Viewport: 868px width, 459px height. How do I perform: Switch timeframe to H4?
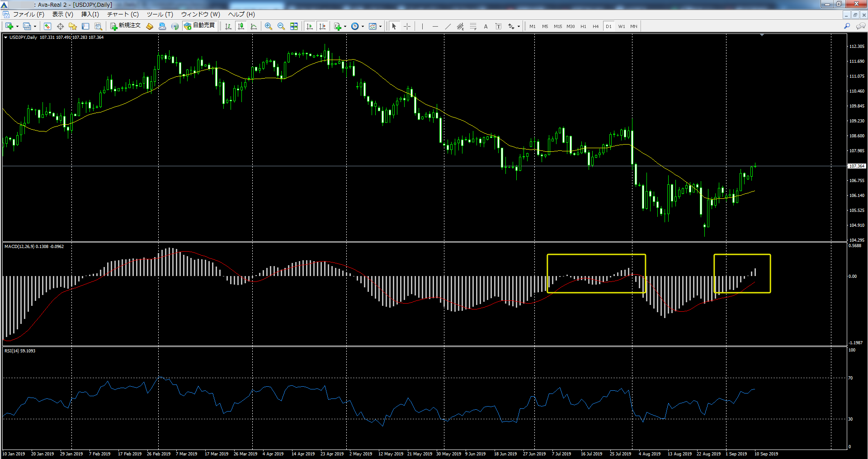tap(595, 26)
